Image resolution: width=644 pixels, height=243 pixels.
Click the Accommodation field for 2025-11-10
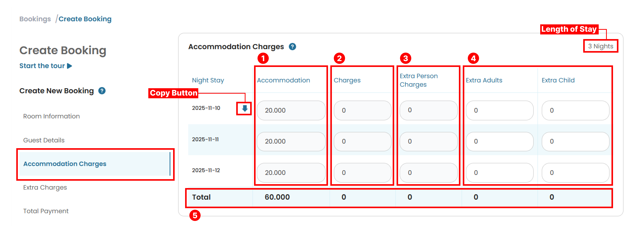tap(291, 110)
